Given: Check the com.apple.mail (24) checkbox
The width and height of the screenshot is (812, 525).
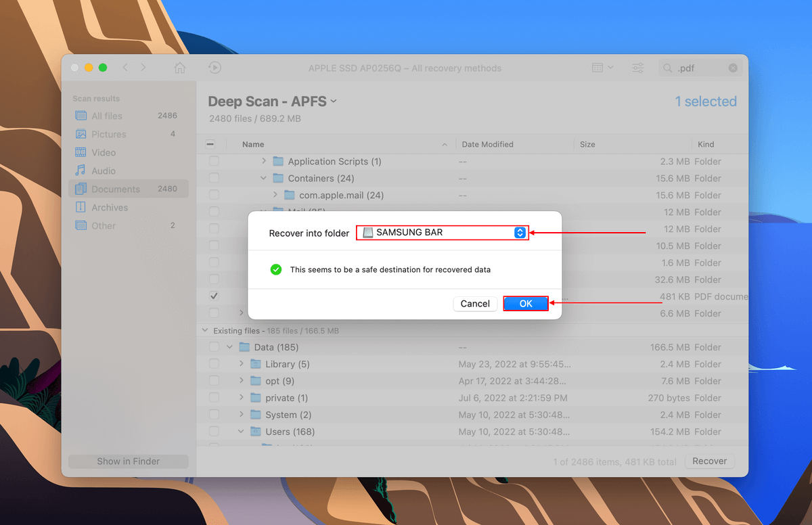Looking at the screenshot, I should [214, 195].
